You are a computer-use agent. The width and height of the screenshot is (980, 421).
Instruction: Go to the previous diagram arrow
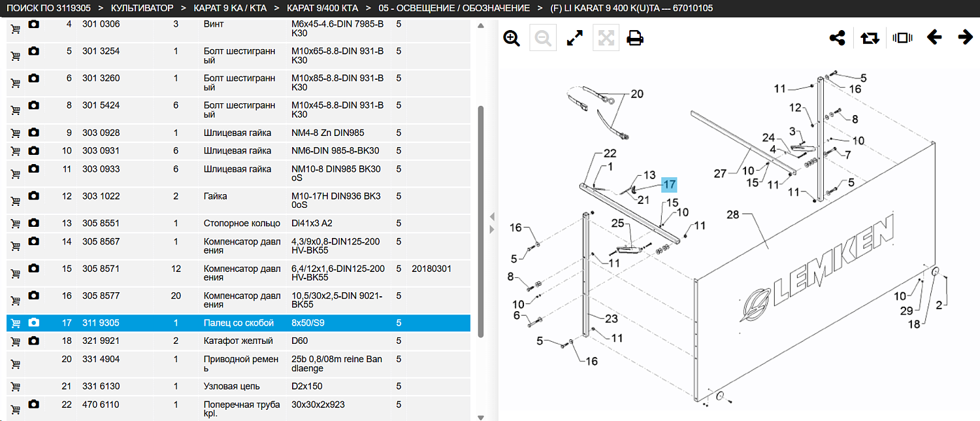click(x=934, y=37)
